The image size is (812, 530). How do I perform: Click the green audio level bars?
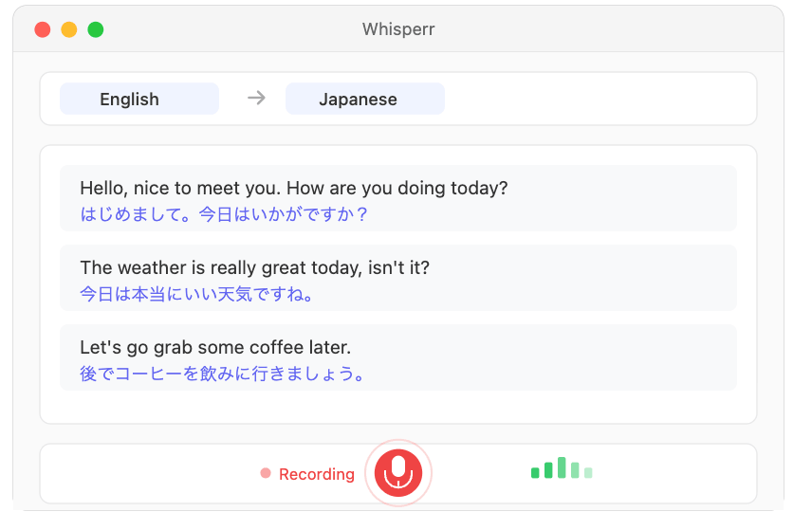pyautogui.click(x=562, y=467)
